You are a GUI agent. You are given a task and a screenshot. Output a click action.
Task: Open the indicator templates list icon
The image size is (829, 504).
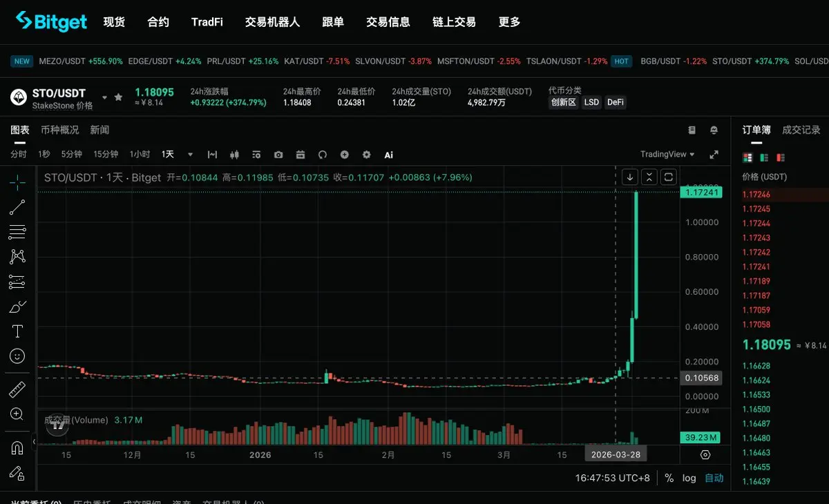[256, 155]
